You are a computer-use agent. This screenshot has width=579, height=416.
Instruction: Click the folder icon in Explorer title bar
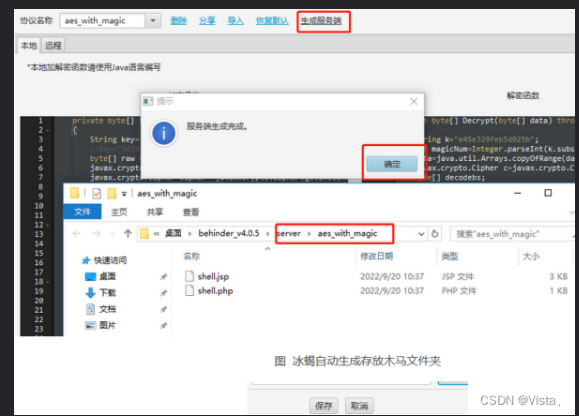[75, 193]
